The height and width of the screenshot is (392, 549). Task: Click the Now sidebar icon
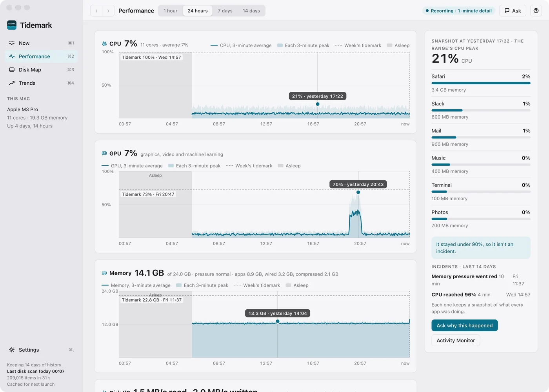click(x=12, y=43)
